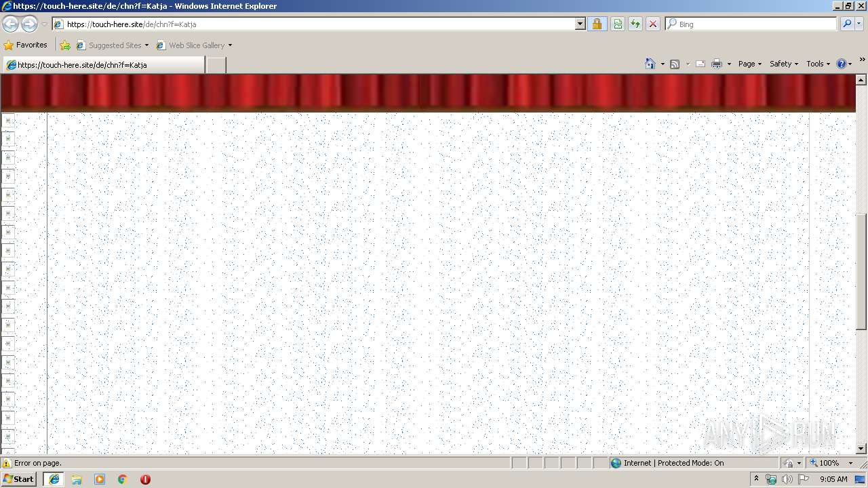Screen dimensions: 868x488
Task: Open the Safety menu
Action: click(784, 64)
